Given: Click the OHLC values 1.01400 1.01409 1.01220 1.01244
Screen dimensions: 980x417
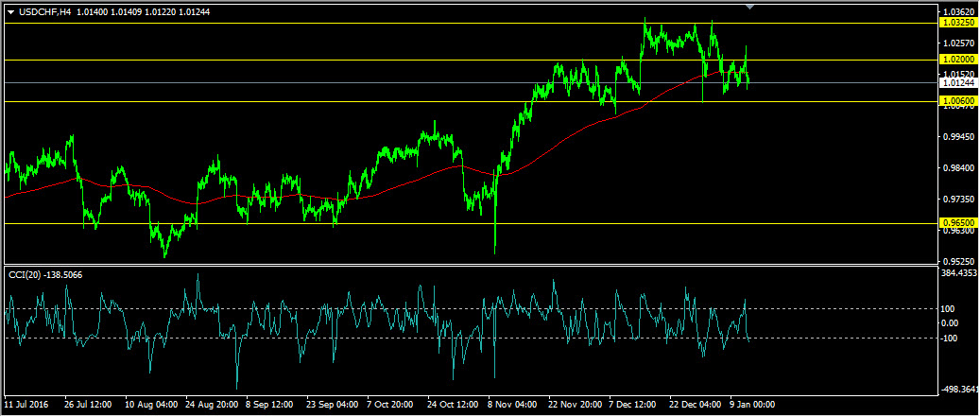Looking at the screenshot, I should [143, 12].
